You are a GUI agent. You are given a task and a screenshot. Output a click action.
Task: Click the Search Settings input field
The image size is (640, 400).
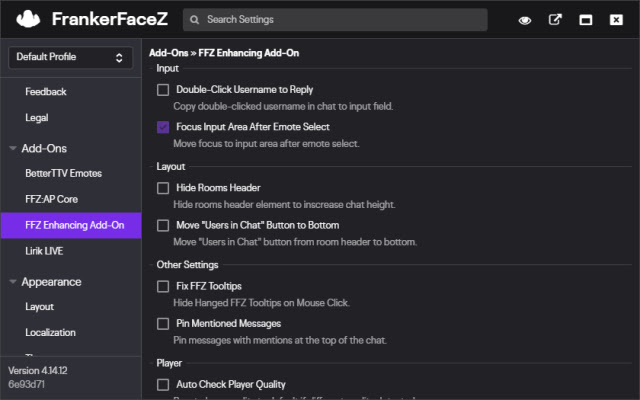340,20
